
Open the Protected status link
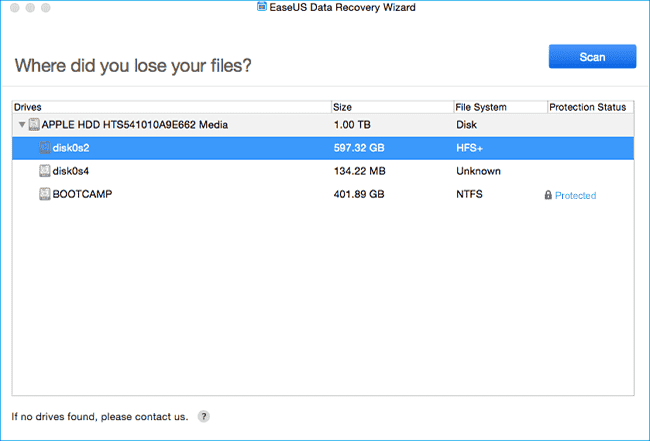point(575,195)
